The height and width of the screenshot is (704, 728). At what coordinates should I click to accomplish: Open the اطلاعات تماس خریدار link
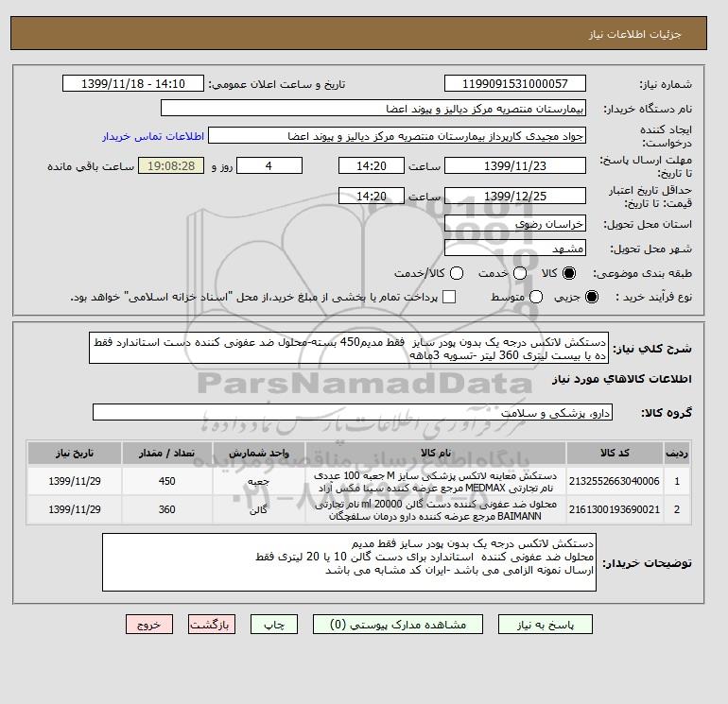[x=153, y=136]
